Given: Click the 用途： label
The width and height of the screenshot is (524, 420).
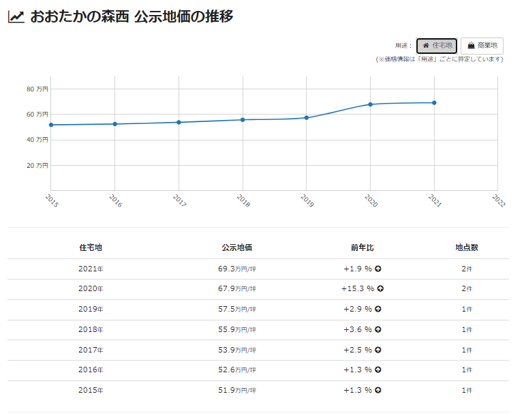Looking at the screenshot, I should [x=403, y=46].
